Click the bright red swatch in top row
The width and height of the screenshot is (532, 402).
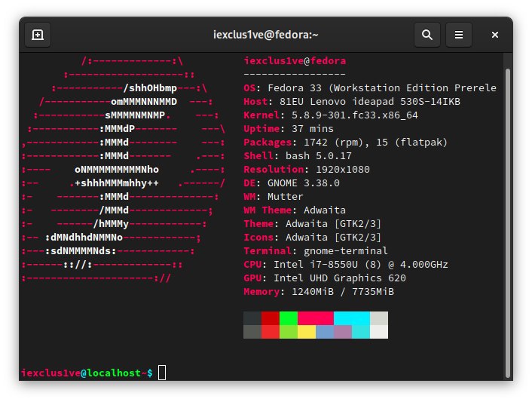click(271, 318)
